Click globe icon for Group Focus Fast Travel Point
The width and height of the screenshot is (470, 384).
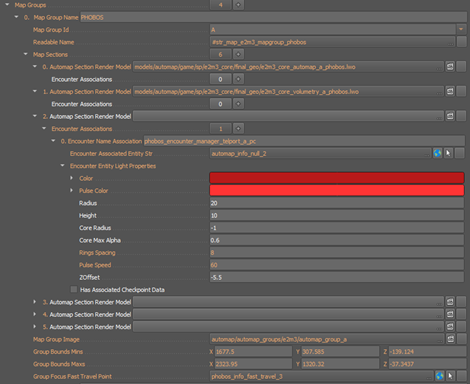coord(440,376)
